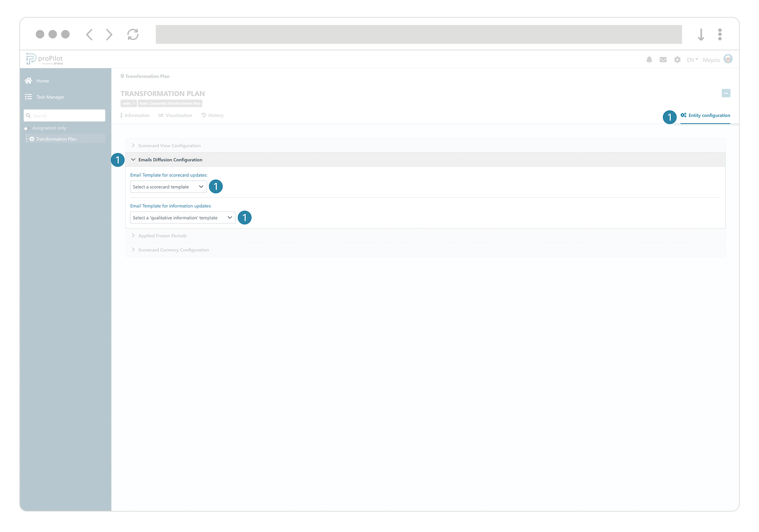Open settings using the gear icon
Image resolution: width=759 pixels, height=532 pixels.
click(677, 60)
